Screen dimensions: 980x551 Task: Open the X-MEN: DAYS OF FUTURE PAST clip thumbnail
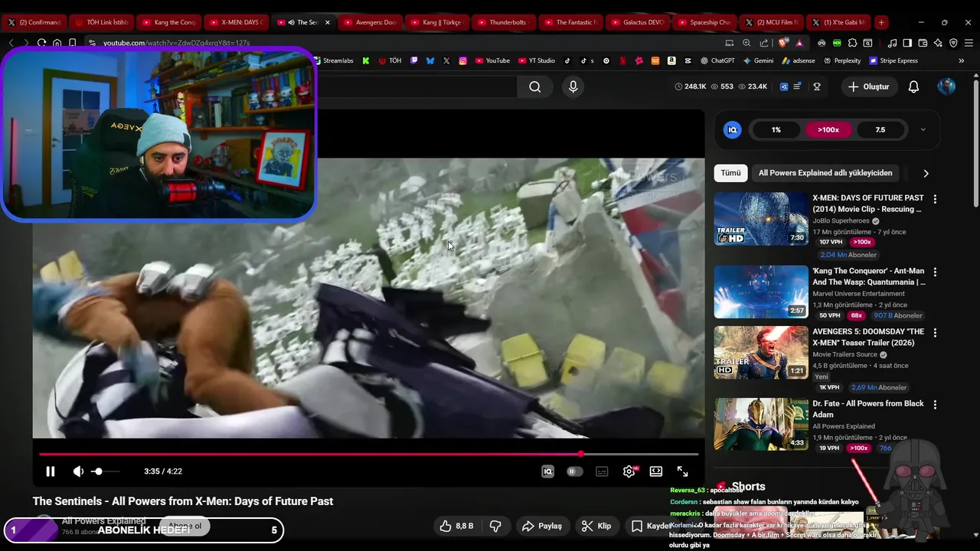click(761, 219)
